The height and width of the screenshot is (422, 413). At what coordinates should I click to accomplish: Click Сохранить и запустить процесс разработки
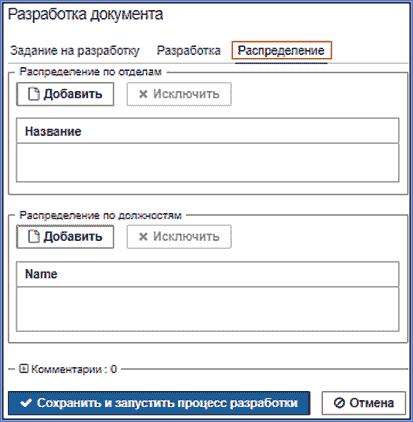coord(159,403)
